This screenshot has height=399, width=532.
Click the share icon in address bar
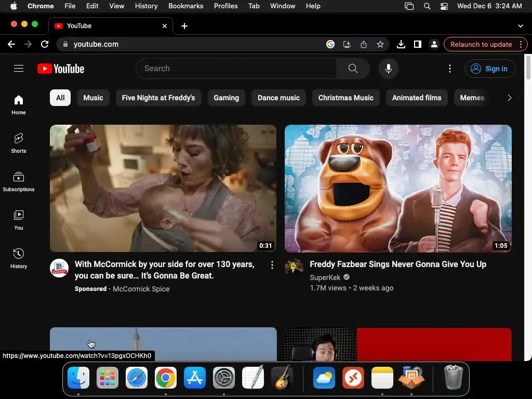pyautogui.click(x=364, y=44)
